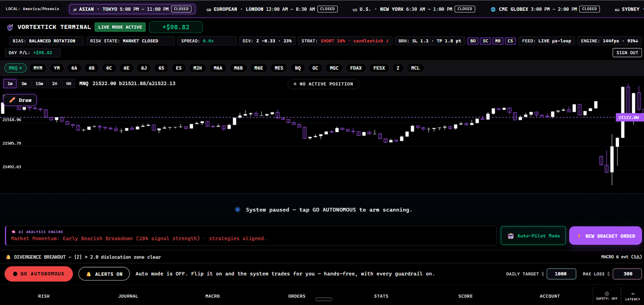This screenshot has height=305, width=644.
Task: Select the MCL symbol chip
Action: [415, 68]
